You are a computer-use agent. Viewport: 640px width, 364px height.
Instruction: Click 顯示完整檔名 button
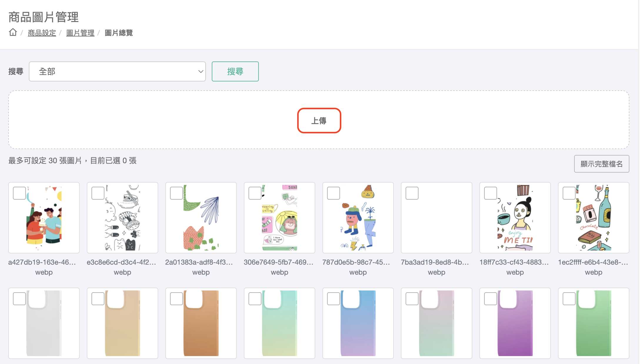coord(601,164)
